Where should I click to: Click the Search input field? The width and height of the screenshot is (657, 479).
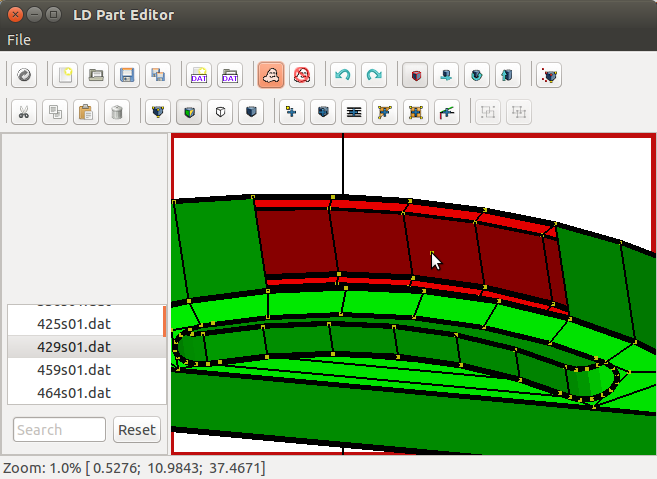pos(59,430)
